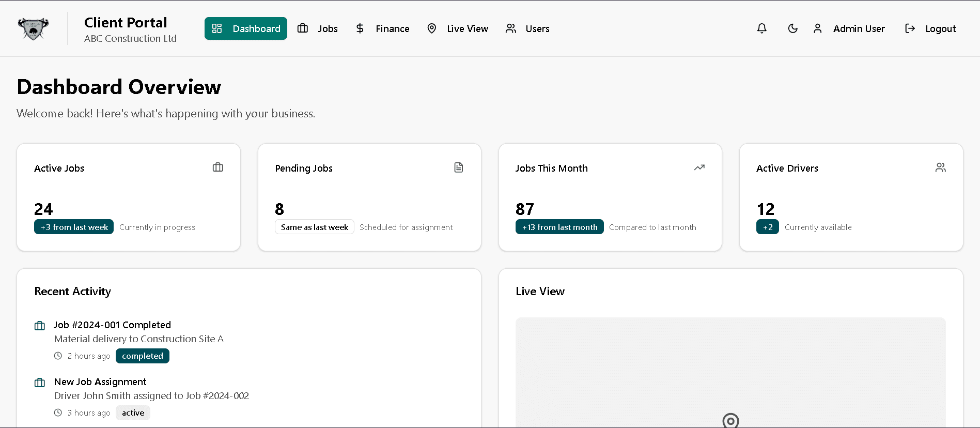The image size is (980, 428).
Task: Click Driver John Smith assigned text
Action: 151,396
